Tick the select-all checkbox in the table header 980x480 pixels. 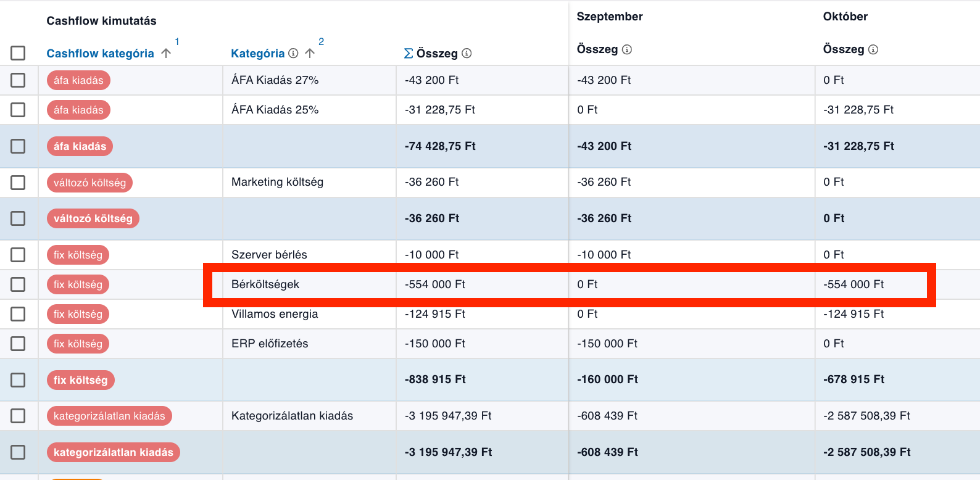coord(18,53)
